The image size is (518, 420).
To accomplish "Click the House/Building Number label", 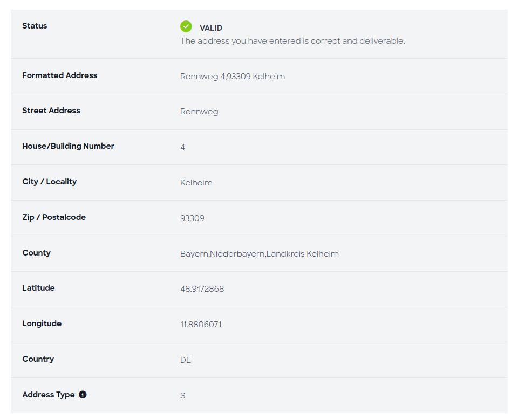I will click(68, 146).
